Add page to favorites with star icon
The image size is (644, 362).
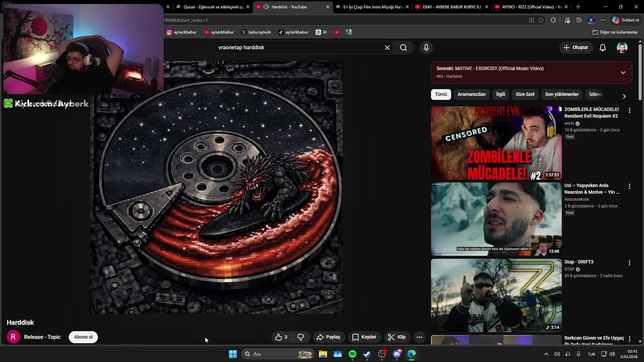coord(541,20)
